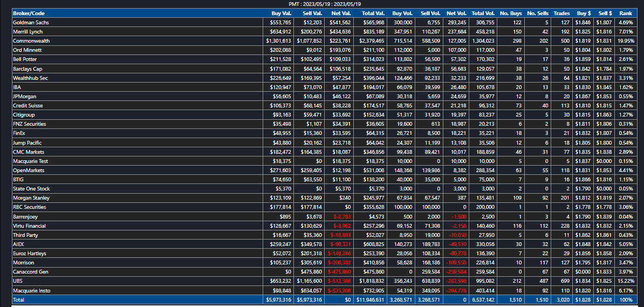Select CMC Markets broker name
644x307 pixels.
point(29,152)
